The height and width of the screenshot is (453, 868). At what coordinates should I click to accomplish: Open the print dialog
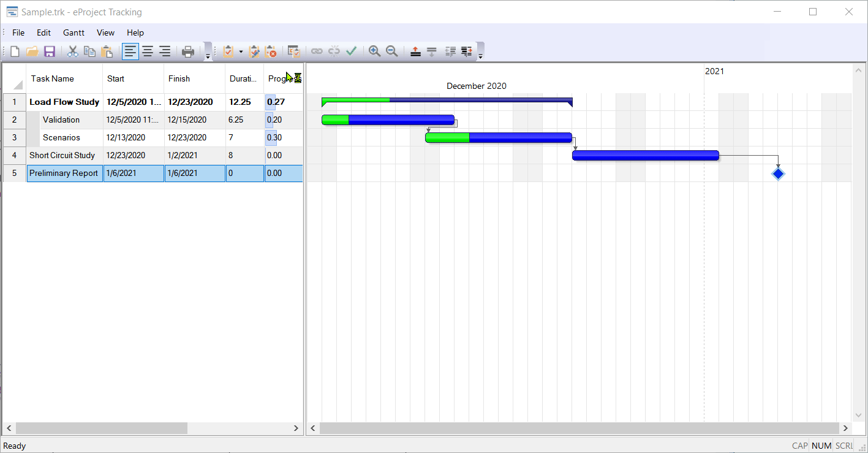pyautogui.click(x=188, y=51)
